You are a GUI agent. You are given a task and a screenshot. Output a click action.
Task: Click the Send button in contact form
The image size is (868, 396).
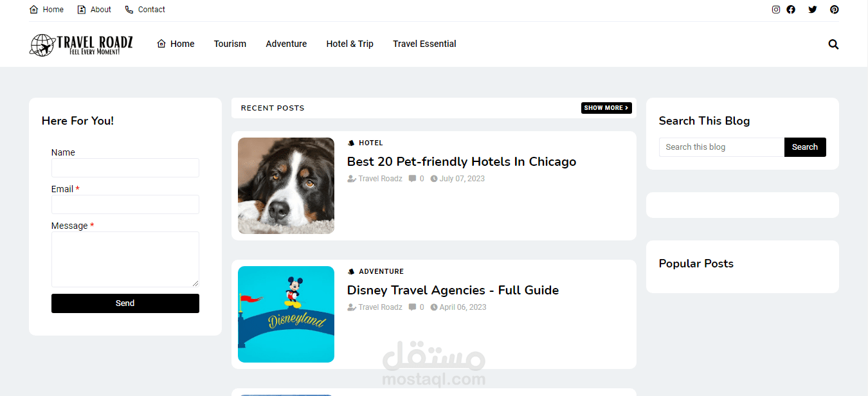(125, 303)
